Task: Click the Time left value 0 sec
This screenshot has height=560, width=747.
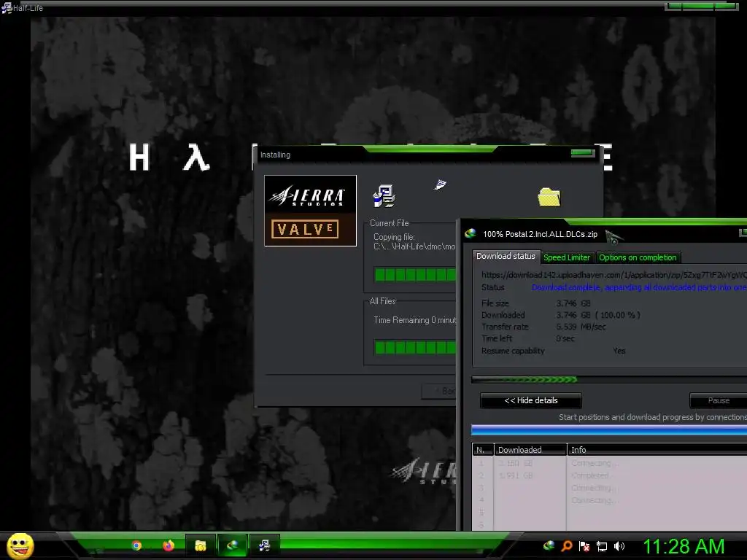Action: coord(565,338)
